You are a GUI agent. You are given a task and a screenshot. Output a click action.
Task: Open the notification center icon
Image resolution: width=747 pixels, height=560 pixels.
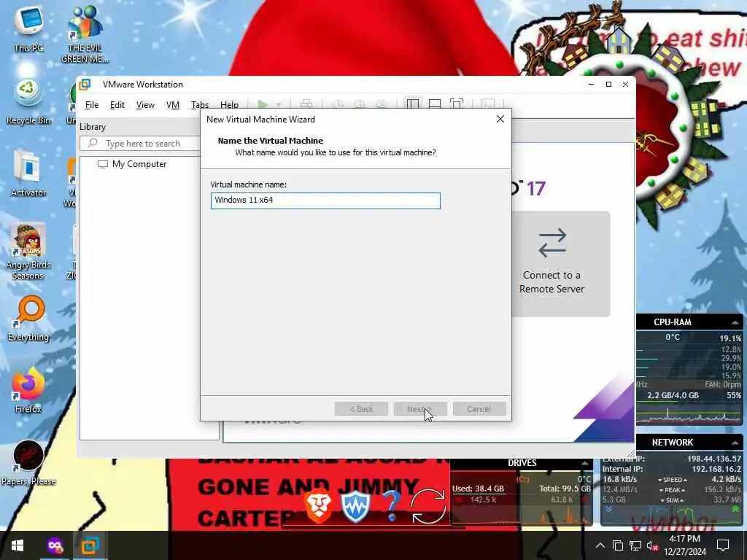pyautogui.click(x=723, y=545)
